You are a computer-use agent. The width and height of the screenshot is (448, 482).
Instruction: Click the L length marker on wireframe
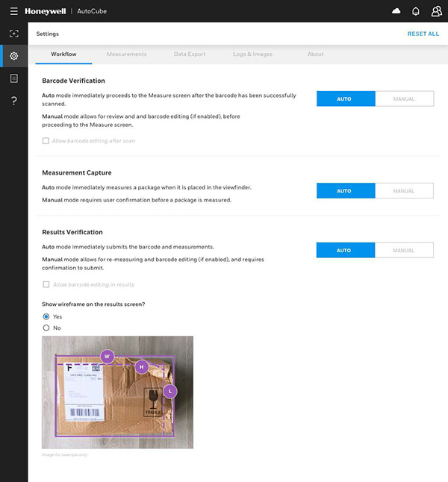click(x=170, y=391)
